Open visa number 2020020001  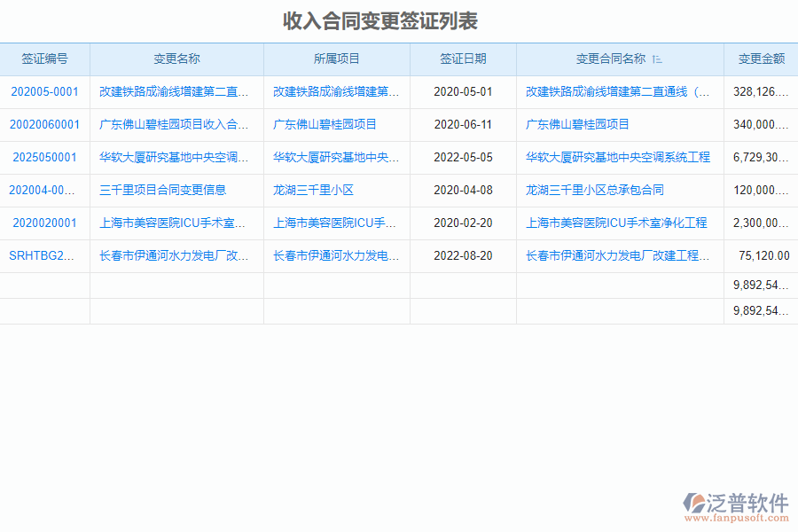(43, 223)
